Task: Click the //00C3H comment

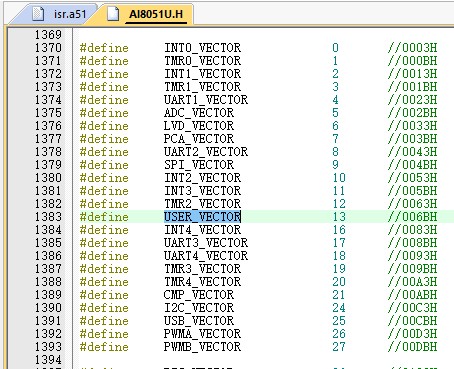Action: pos(412,308)
